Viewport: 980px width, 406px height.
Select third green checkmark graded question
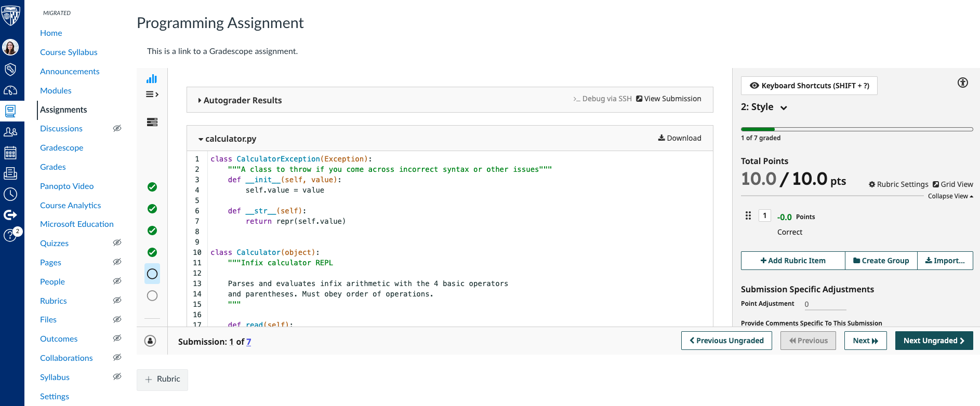pyautogui.click(x=152, y=231)
